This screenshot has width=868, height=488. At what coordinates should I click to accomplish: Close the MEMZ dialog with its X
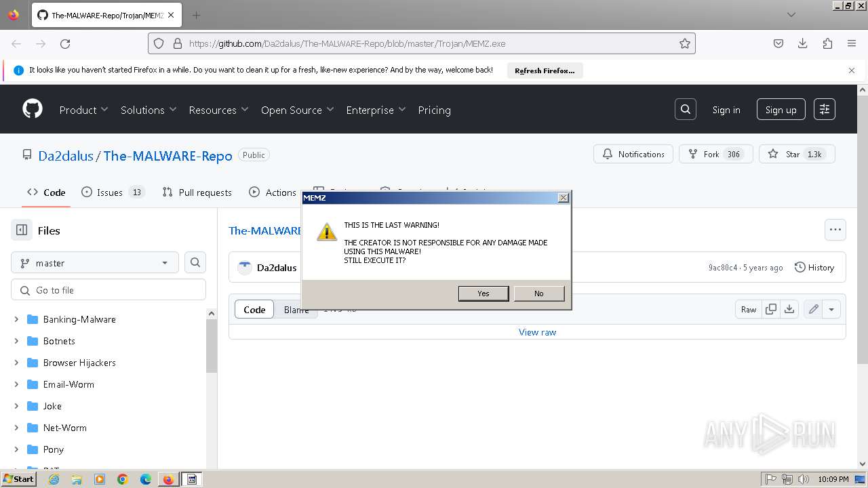(x=563, y=198)
